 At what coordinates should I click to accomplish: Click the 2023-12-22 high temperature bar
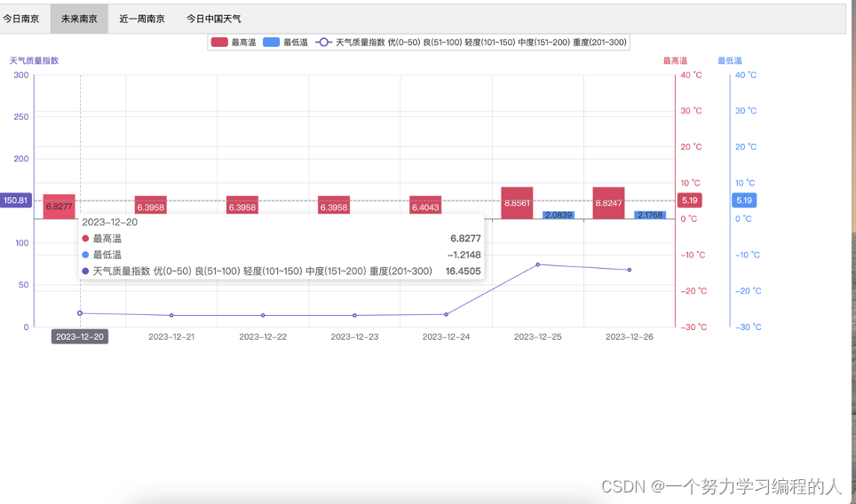242,205
